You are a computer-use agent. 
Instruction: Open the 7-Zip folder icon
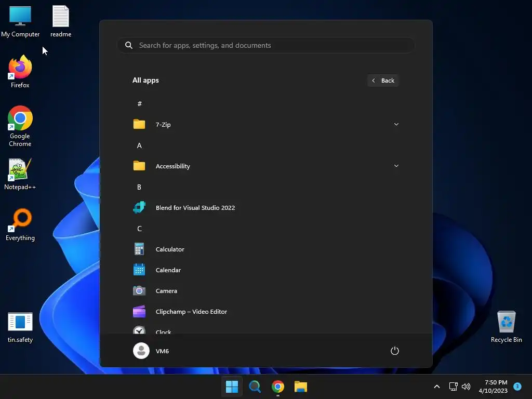tap(139, 124)
